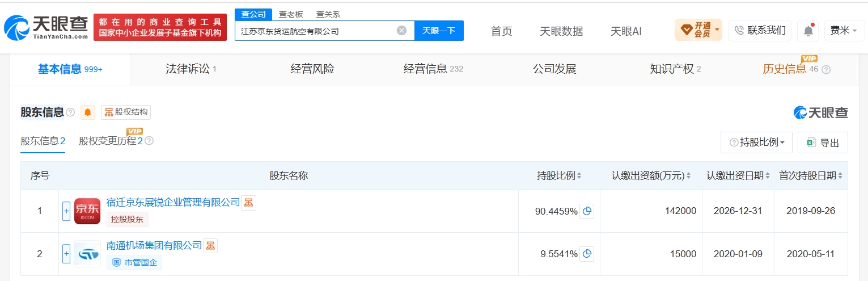The width and height of the screenshot is (868, 281).
Task: Select the 股权变更历程 sub-tab
Action: [x=111, y=141]
